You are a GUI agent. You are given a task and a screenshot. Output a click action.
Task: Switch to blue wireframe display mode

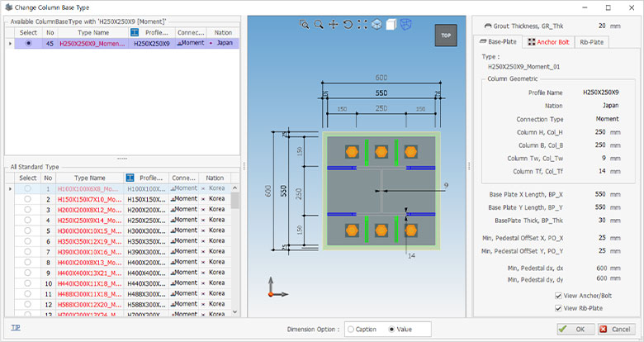[405, 25]
